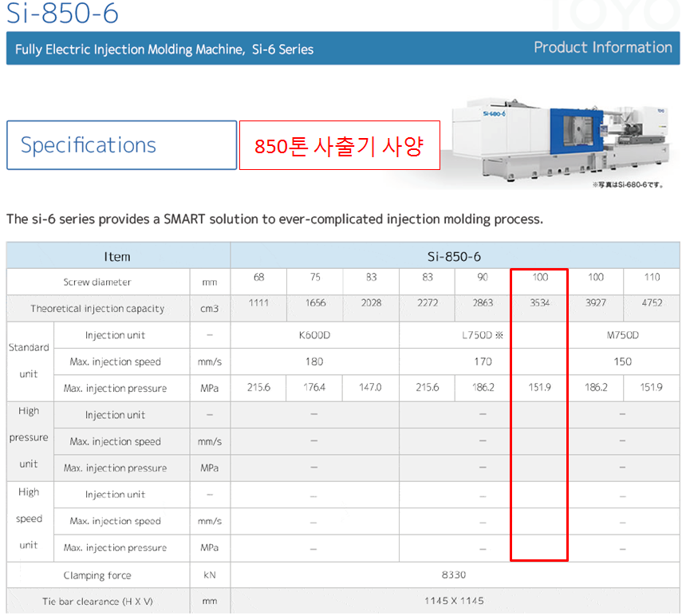Click the "High pressure unit" group label
The height and width of the screenshot is (616, 682).
(29, 437)
